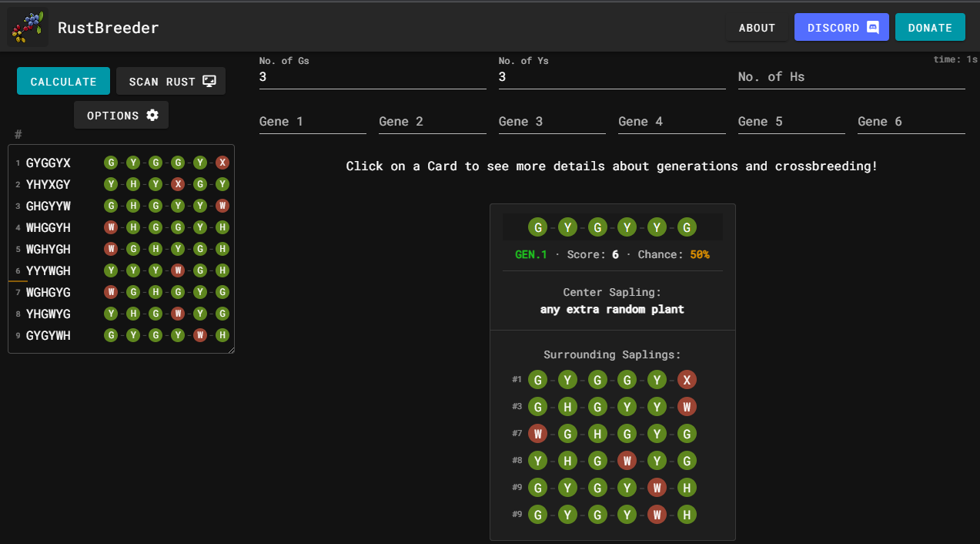Screen dimensions: 980x544
Task: Click the Donate button
Action: 930,27
